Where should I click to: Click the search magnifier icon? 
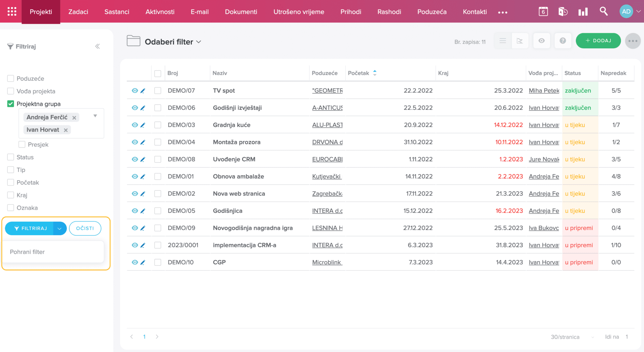tap(603, 11)
